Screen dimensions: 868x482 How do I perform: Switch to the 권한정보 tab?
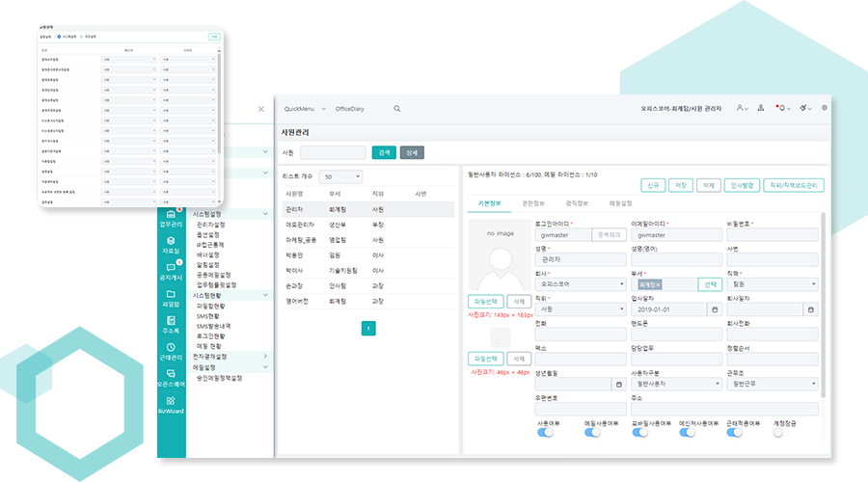pyautogui.click(x=533, y=203)
